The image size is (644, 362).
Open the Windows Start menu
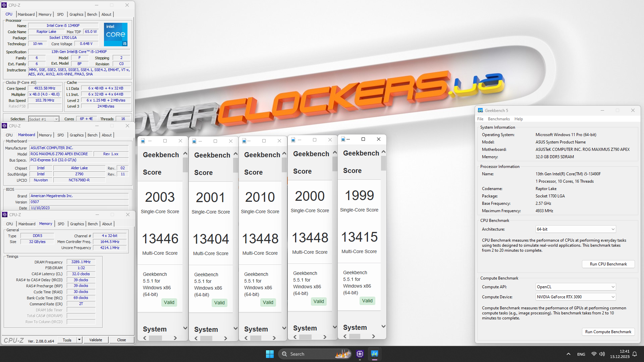tap(270, 354)
